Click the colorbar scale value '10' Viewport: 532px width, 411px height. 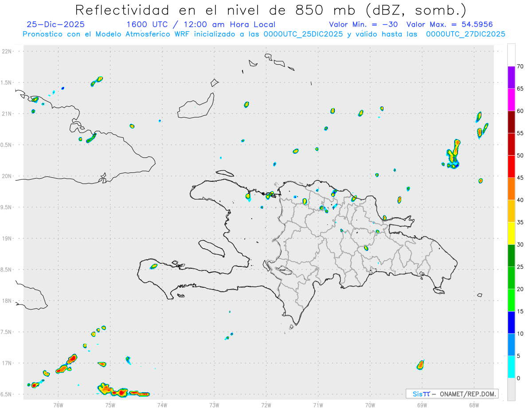click(520, 333)
